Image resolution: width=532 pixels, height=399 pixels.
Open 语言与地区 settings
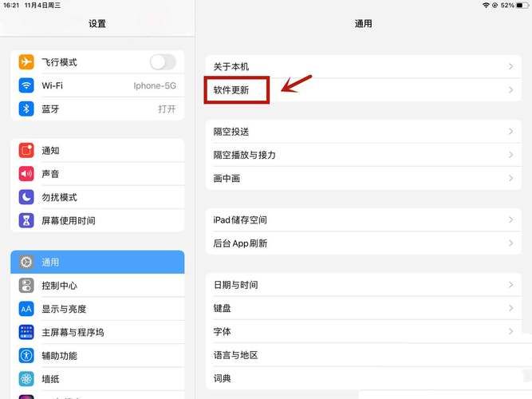364,355
